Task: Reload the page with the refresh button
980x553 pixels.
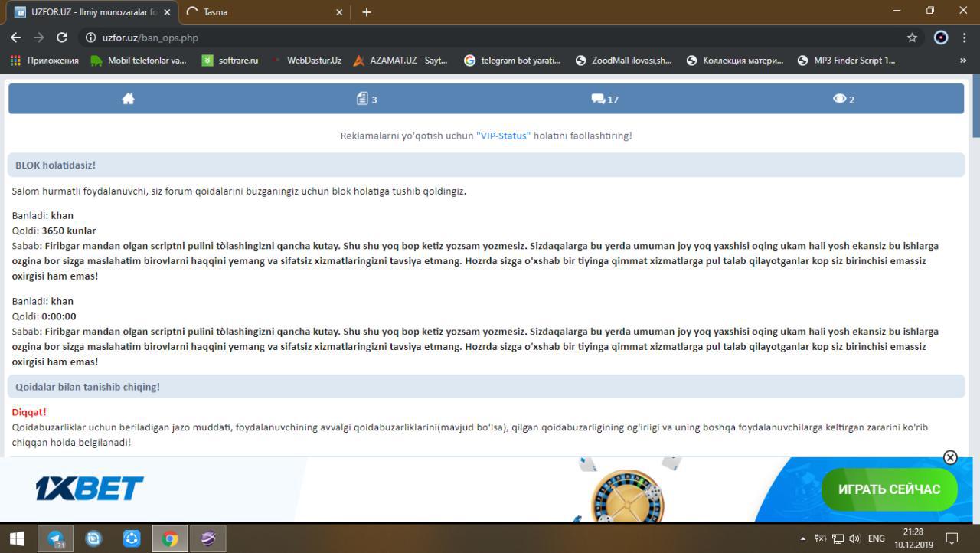Action: (x=62, y=38)
